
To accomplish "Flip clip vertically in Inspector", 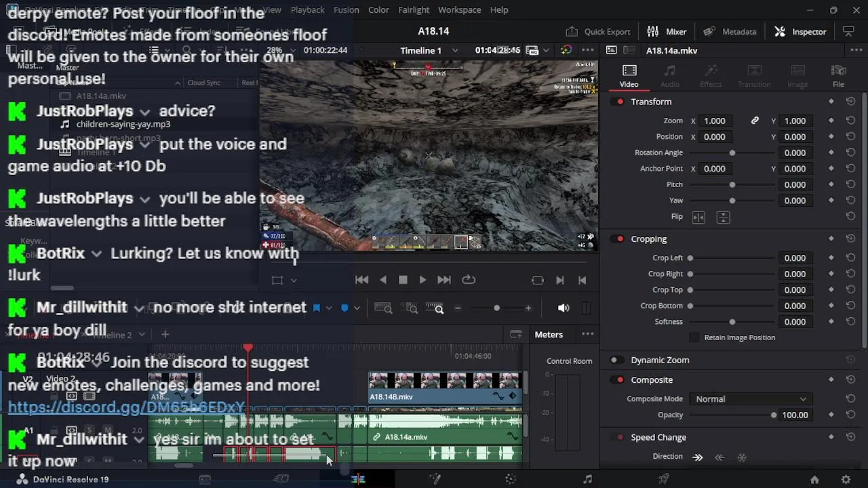I will click(723, 217).
